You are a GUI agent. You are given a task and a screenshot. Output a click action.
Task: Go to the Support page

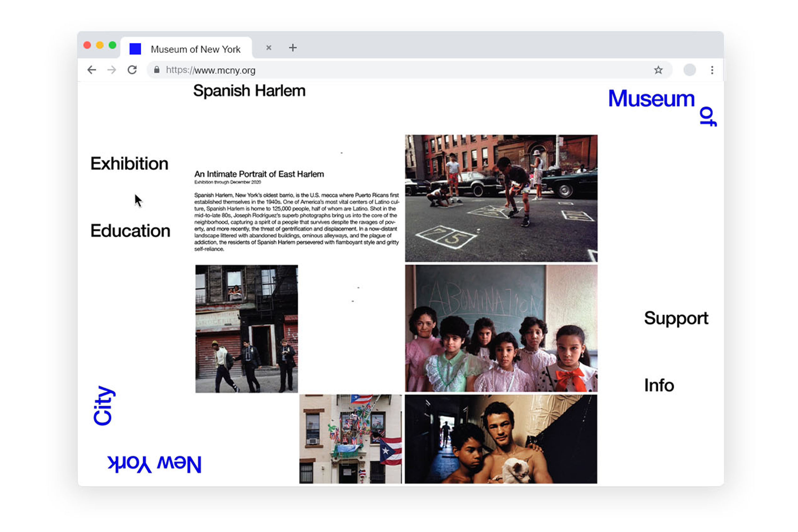click(676, 319)
